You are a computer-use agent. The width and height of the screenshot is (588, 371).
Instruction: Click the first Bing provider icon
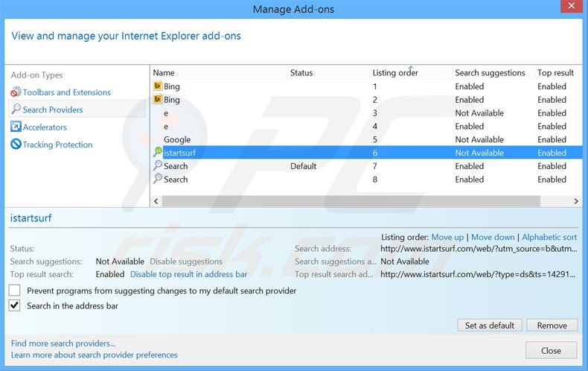158,86
